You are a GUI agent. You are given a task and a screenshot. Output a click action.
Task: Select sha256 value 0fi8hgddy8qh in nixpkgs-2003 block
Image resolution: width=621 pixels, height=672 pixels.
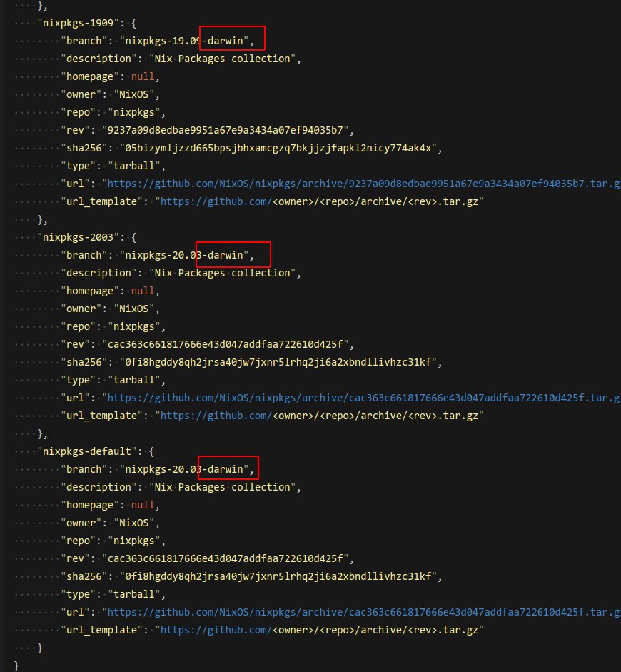pyautogui.click(x=278, y=363)
